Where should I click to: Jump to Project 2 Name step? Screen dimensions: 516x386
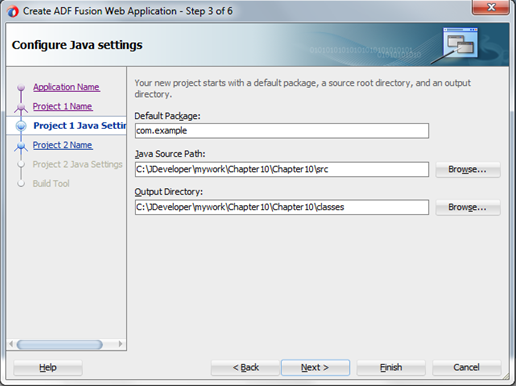[x=62, y=145]
